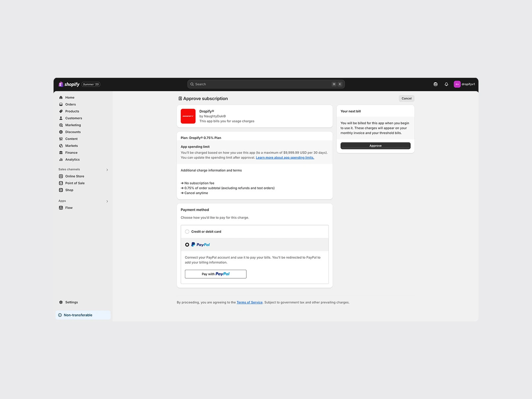The image size is (532, 399).
Task: Click the Customers person icon
Action: (x=61, y=118)
